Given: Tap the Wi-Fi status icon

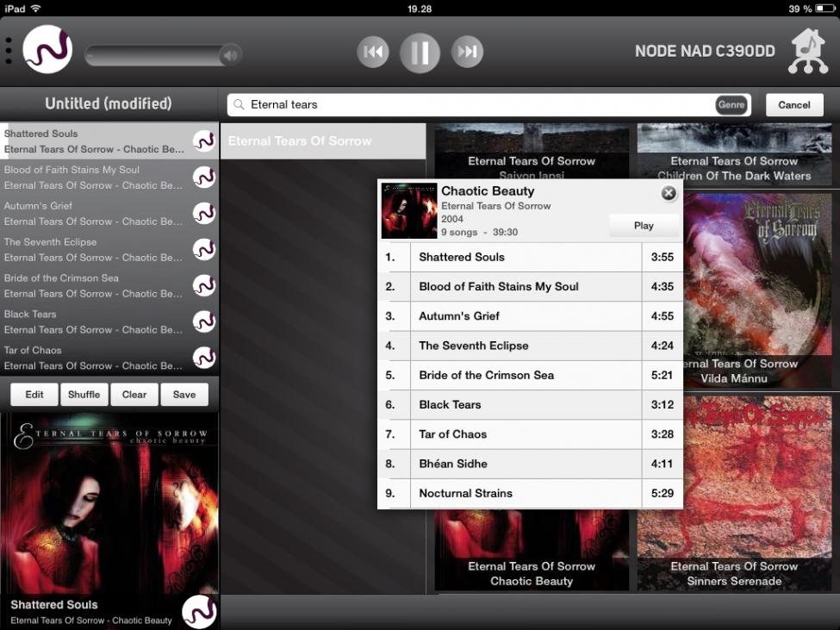Looking at the screenshot, I should [x=35, y=9].
